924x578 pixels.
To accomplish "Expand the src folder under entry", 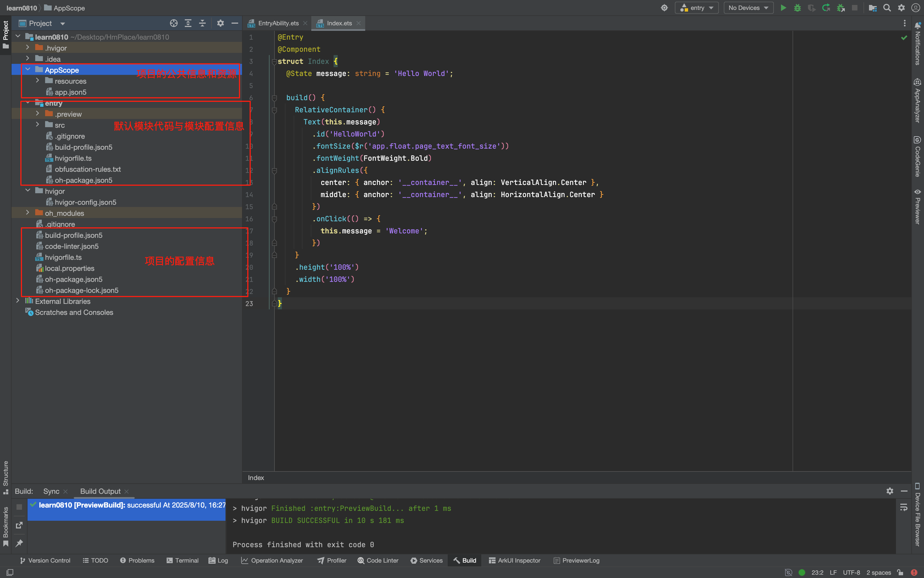I will click(37, 125).
